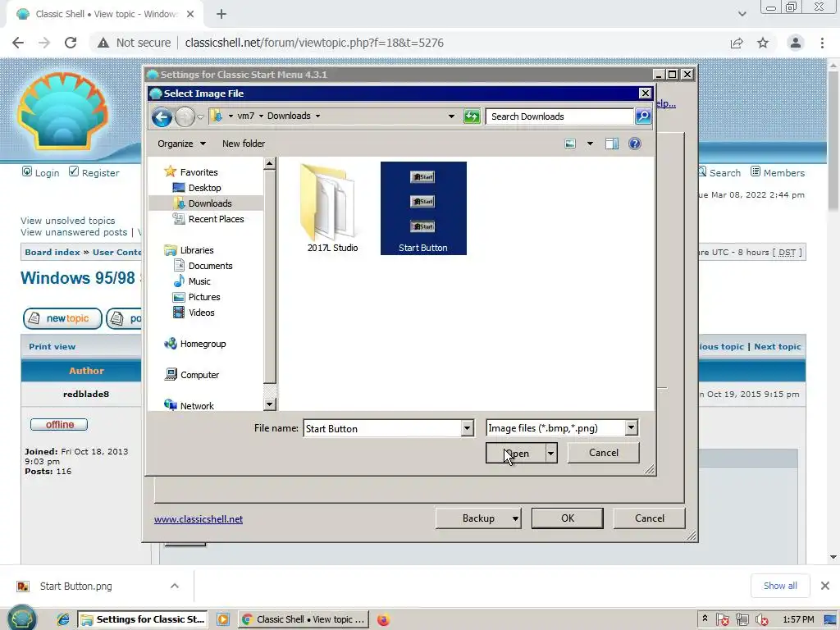840x630 pixels.
Task: Open the recent pages dropdown beside the forward arrow
Action: click(x=200, y=116)
